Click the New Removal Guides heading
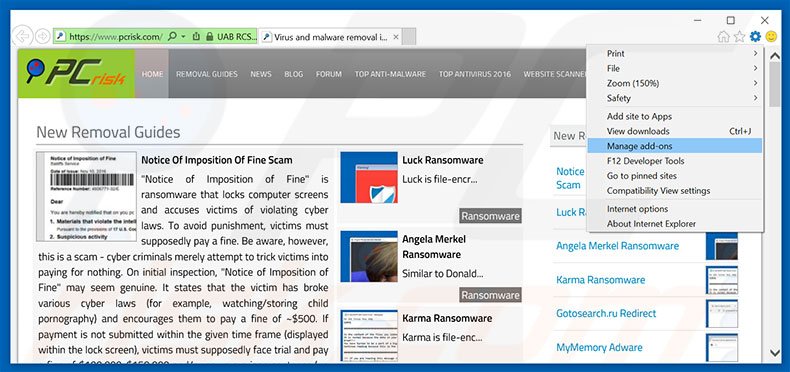Image resolution: width=790 pixels, height=372 pixels. click(108, 133)
